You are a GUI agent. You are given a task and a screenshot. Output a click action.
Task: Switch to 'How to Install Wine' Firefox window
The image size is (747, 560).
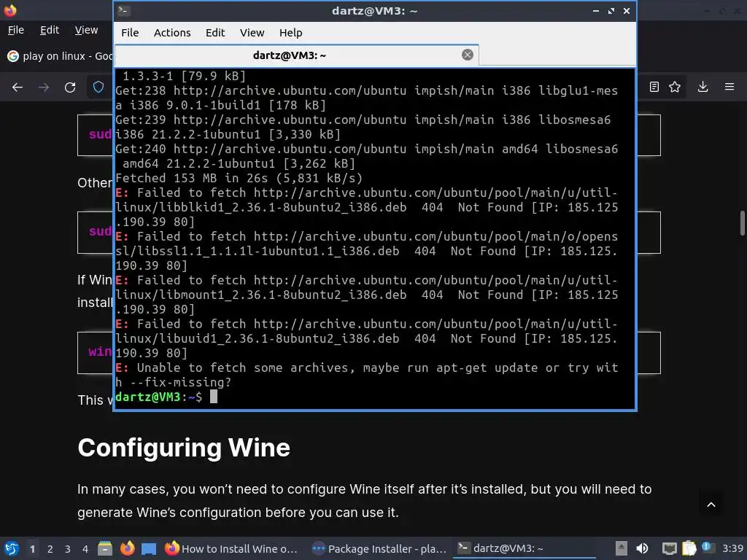[231, 548]
